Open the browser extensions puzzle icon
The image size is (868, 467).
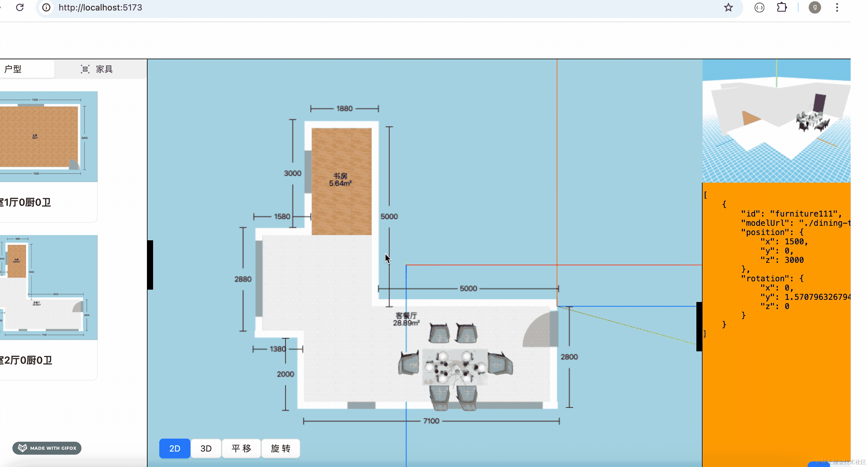pyautogui.click(x=782, y=7)
